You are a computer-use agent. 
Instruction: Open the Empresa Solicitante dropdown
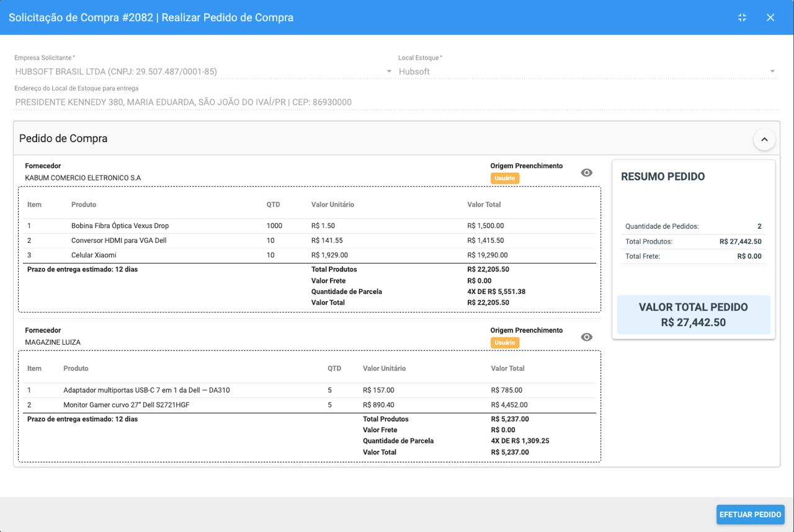(389, 71)
